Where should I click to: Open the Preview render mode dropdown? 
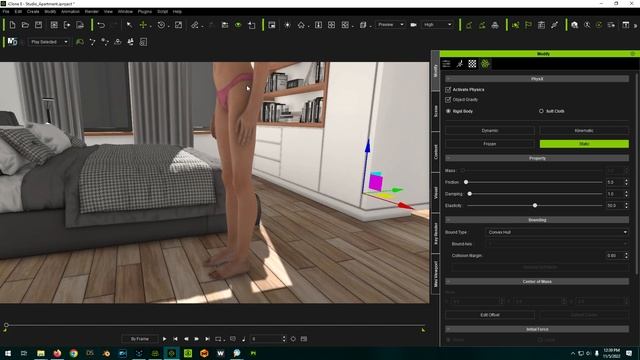tap(390, 25)
